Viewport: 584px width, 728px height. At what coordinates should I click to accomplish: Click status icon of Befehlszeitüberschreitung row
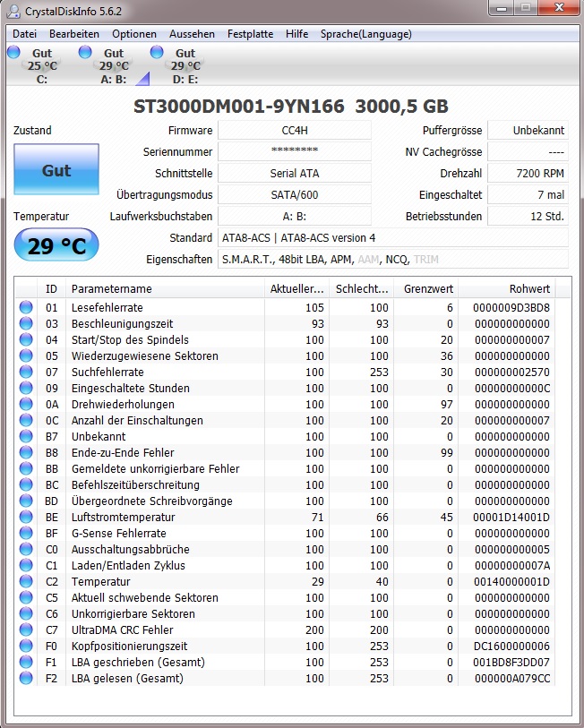coord(26,484)
